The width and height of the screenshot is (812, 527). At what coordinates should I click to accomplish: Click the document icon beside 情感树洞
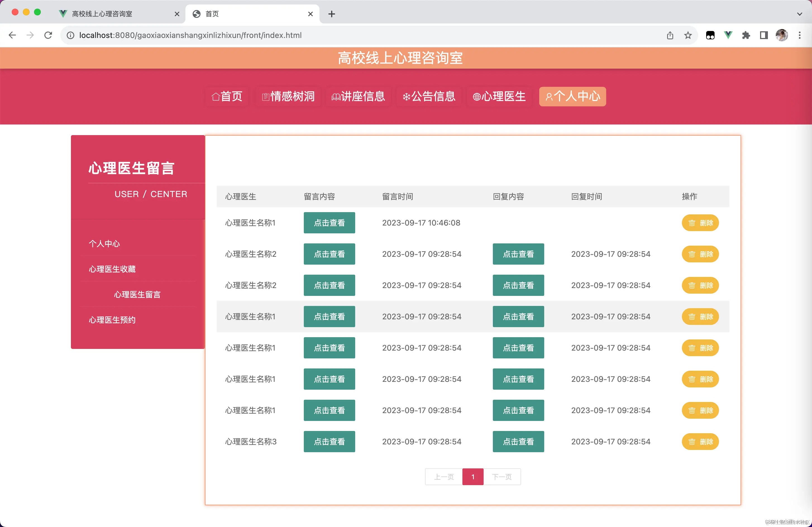tap(266, 97)
